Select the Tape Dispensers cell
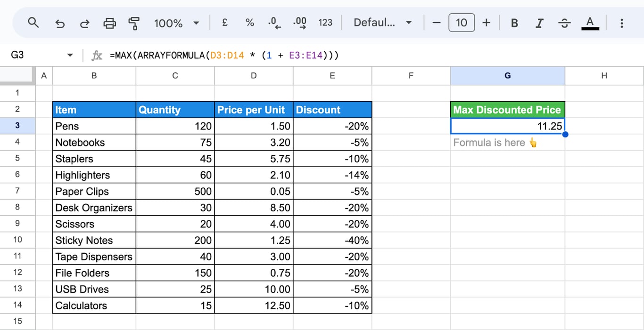The width and height of the screenshot is (644, 330). (x=94, y=257)
